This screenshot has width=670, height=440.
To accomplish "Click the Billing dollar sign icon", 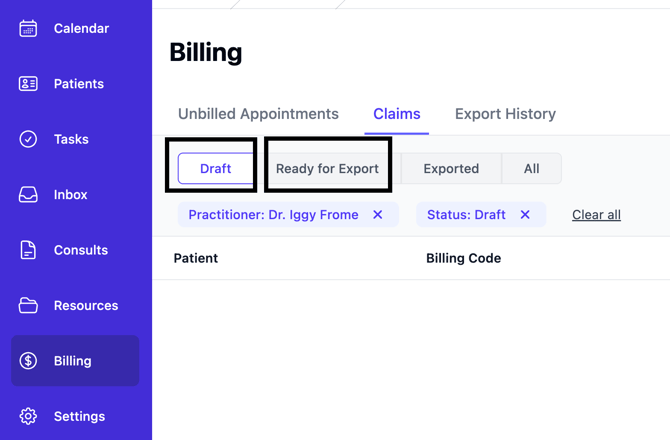I will pyautogui.click(x=28, y=361).
